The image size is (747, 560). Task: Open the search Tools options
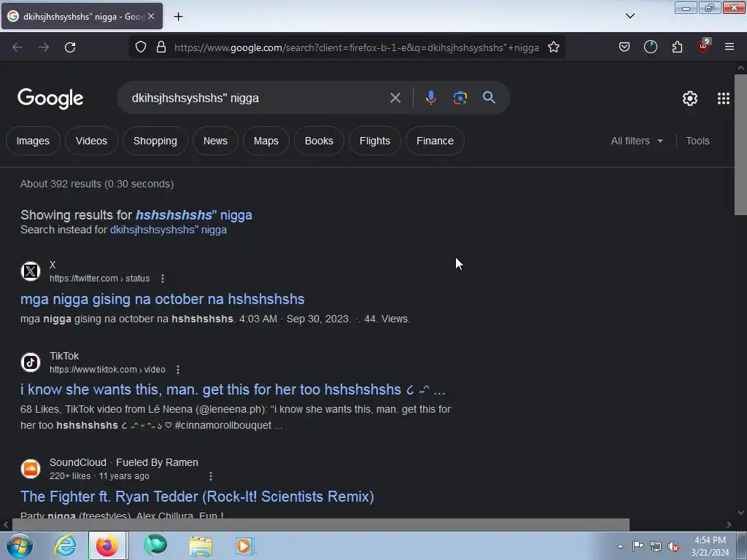(x=697, y=141)
